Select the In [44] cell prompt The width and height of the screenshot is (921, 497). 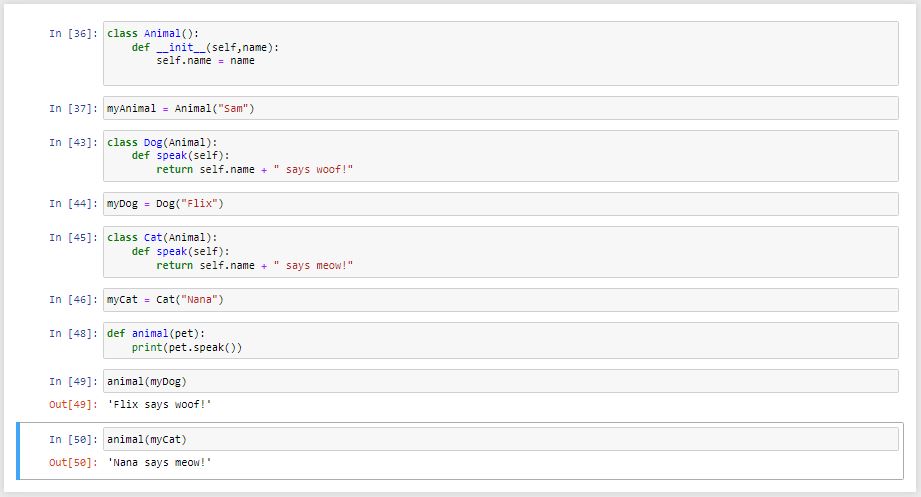[73, 205]
